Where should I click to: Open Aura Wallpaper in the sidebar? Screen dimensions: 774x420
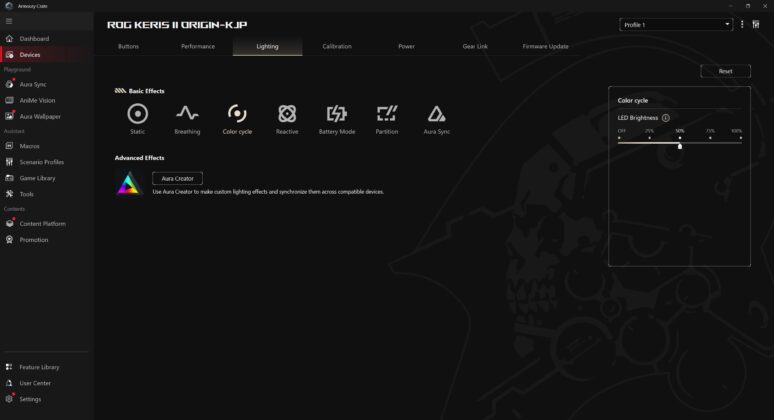46,116
